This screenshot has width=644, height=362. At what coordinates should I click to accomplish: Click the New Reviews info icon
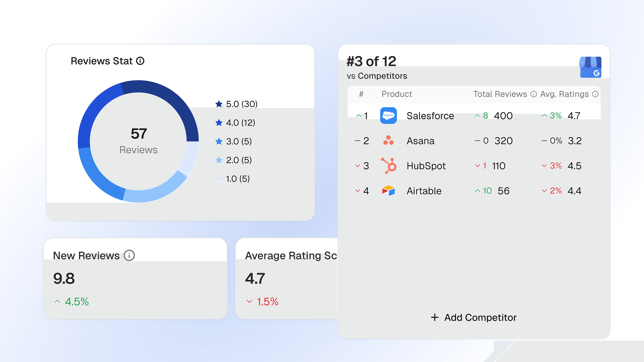[x=129, y=255]
